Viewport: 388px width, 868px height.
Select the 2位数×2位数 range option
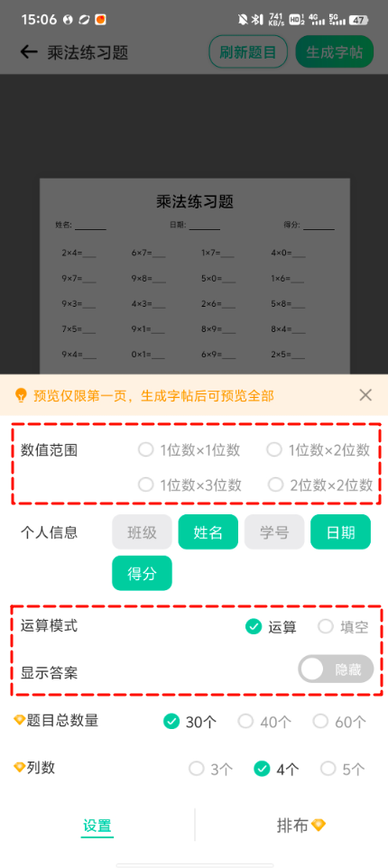320,485
